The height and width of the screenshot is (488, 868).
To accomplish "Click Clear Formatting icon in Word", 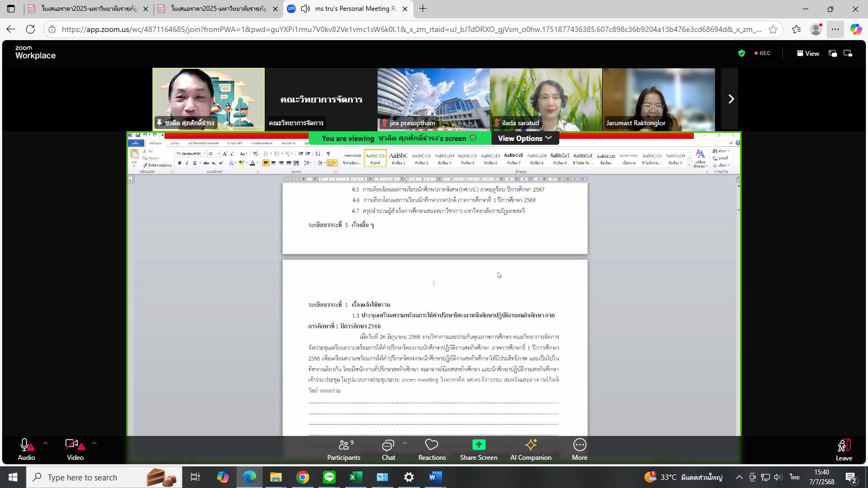I will coord(256,153).
